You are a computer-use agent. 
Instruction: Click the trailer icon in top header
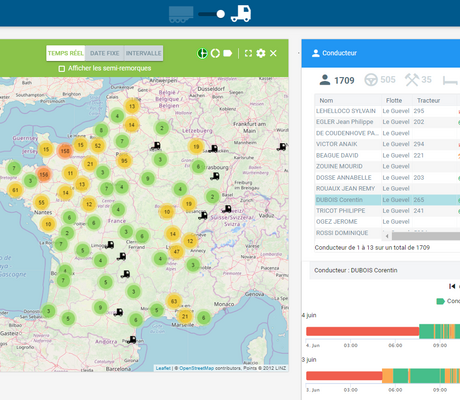pyautogui.click(x=181, y=14)
